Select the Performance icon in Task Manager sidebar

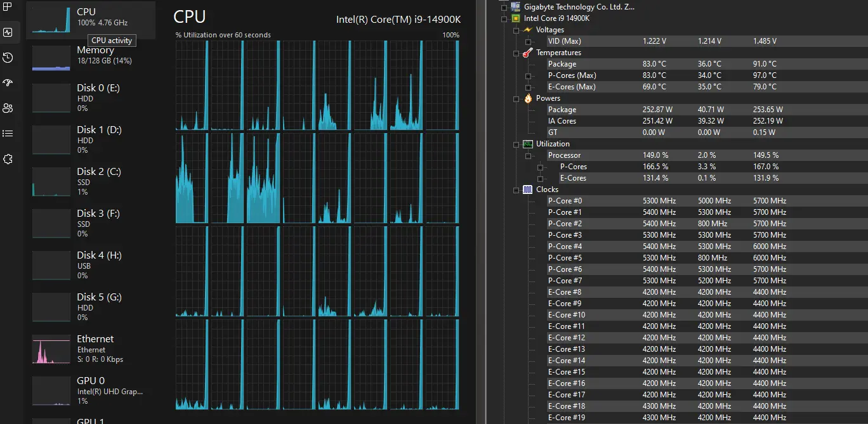pyautogui.click(x=8, y=32)
